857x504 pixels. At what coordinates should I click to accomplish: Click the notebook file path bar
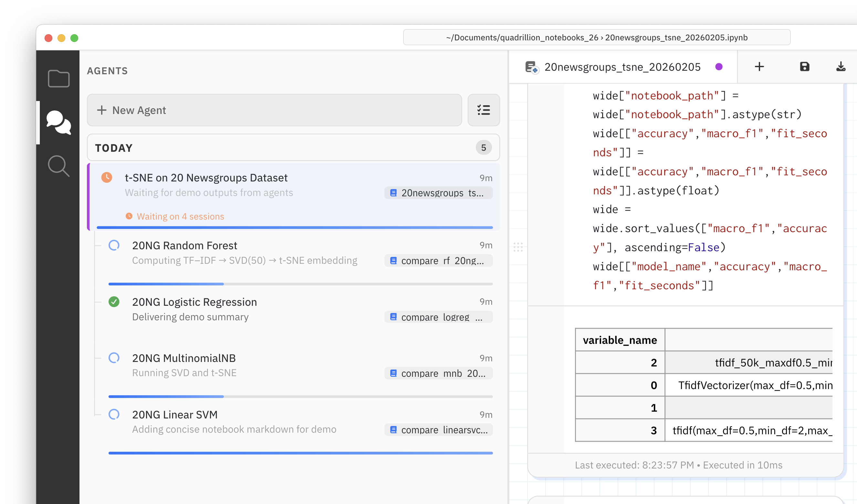tap(597, 37)
